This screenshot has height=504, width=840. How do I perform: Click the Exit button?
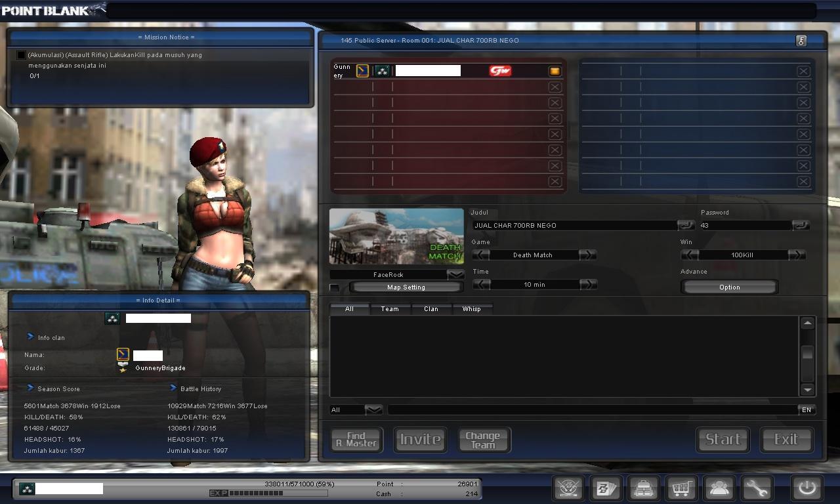[x=786, y=440]
